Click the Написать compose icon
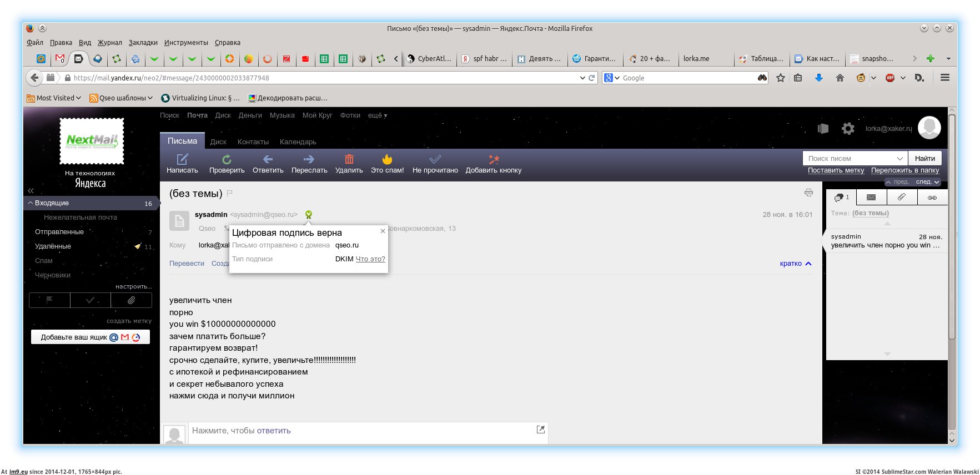This screenshot has height=475, width=980. point(182,160)
